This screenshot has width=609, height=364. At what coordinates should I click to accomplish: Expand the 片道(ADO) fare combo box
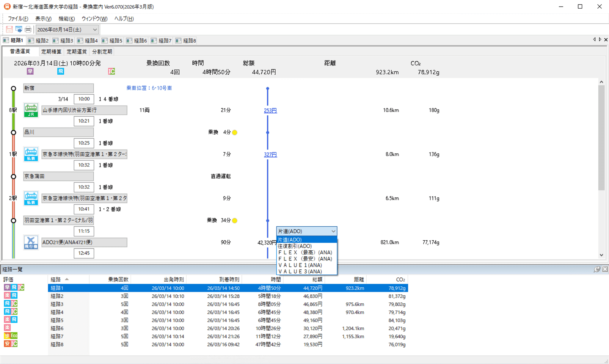(333, 231)
